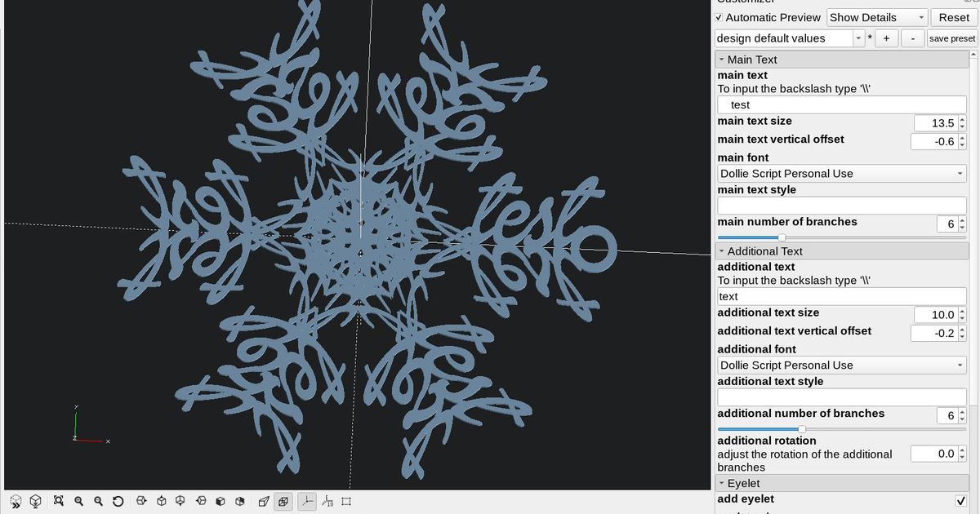This screenshot has width=980, height=514.
Task: Switch to the top view cube icon
Action: click(x=163, y=501)
